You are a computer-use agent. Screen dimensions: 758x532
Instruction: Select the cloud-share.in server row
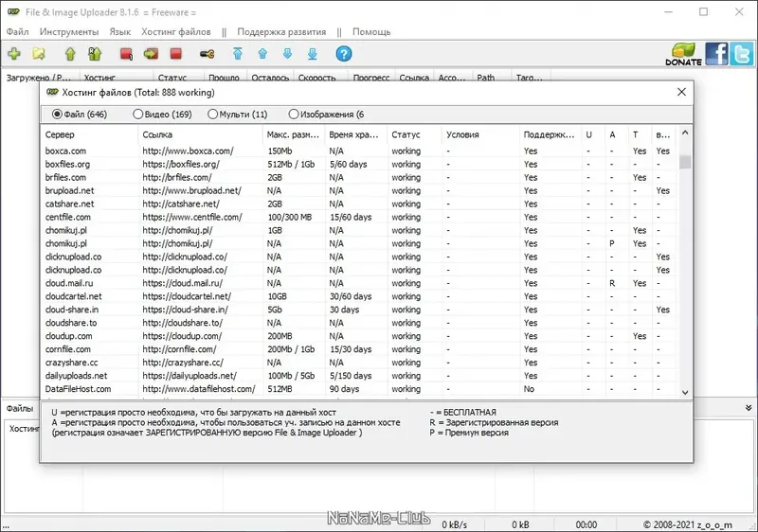[x=358, y=310]
